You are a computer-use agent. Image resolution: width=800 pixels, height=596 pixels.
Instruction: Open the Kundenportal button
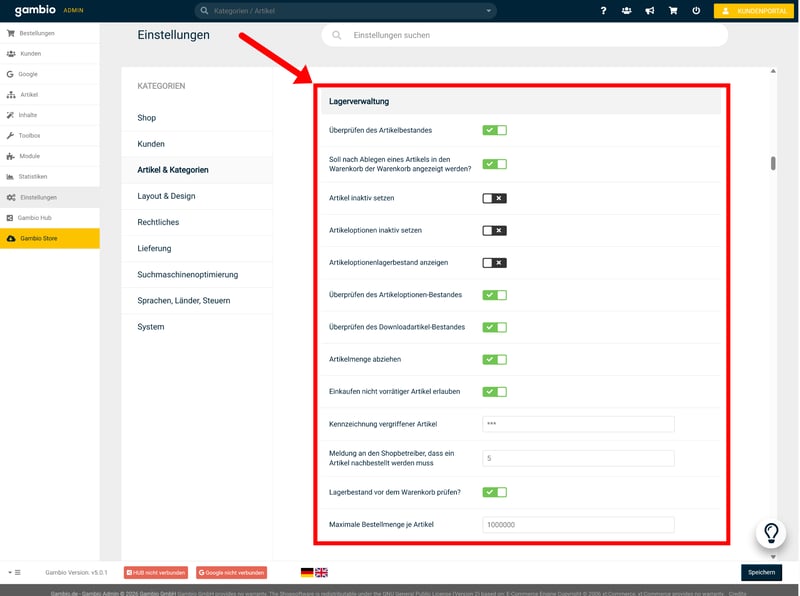pos(755,11)
